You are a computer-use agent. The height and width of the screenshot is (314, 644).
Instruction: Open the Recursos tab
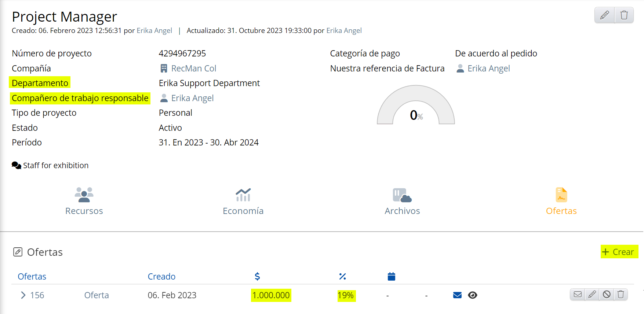[84, 201]
